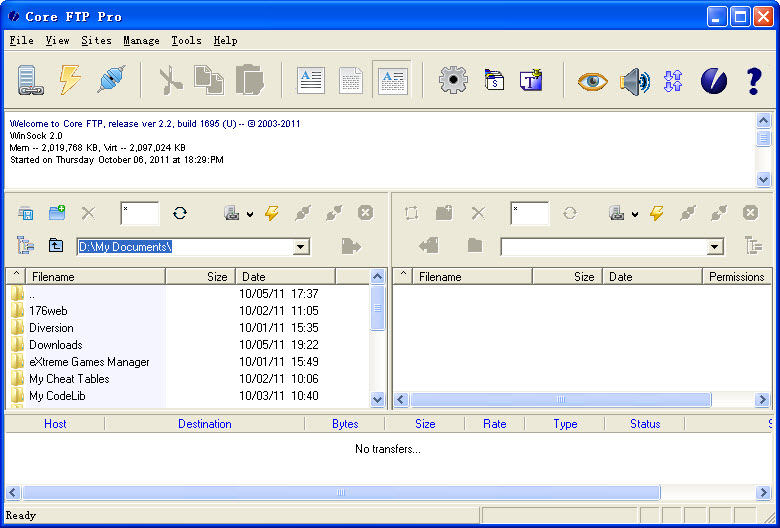Expand the local path D:\My Documents\ dropdown
The height and width of the screenshot is (528, 780).
301,247
